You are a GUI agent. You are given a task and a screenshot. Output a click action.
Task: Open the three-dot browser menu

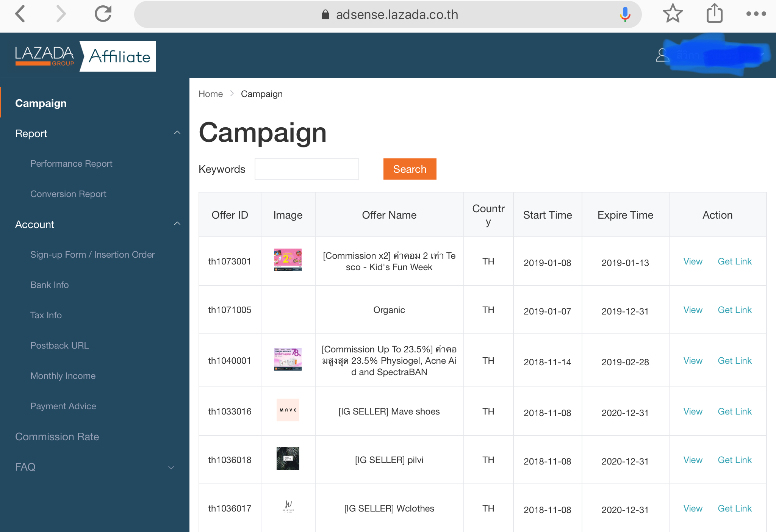tap(756, 14)
